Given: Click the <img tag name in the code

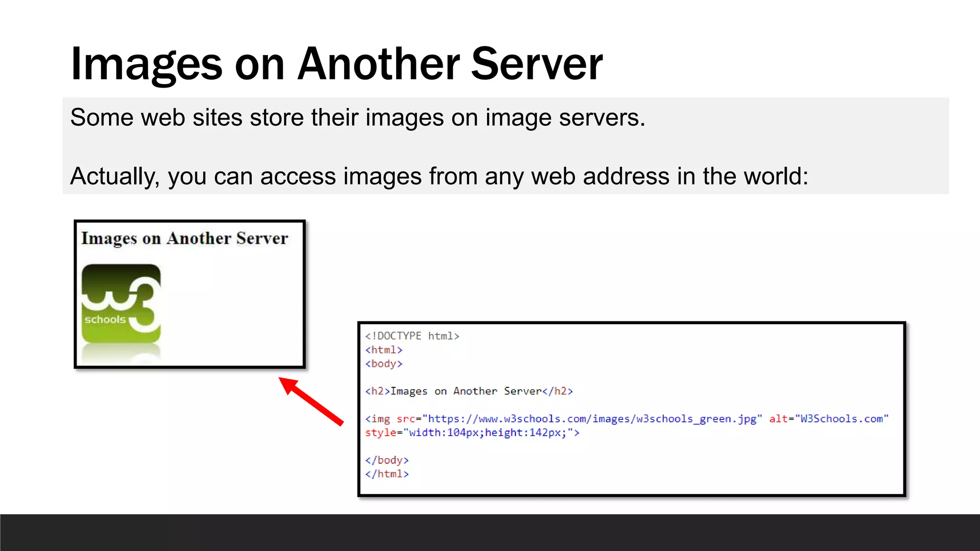Looking at the screenshot, I should click(x=378, y=419).
